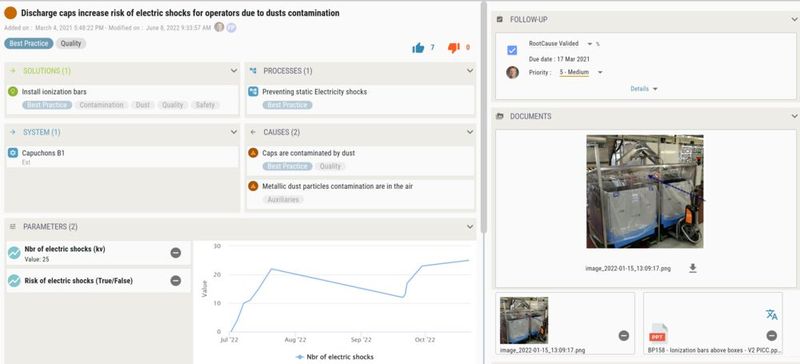Collapse the Processes (1) section
The image size is (800, 364).
coord(470,71)
